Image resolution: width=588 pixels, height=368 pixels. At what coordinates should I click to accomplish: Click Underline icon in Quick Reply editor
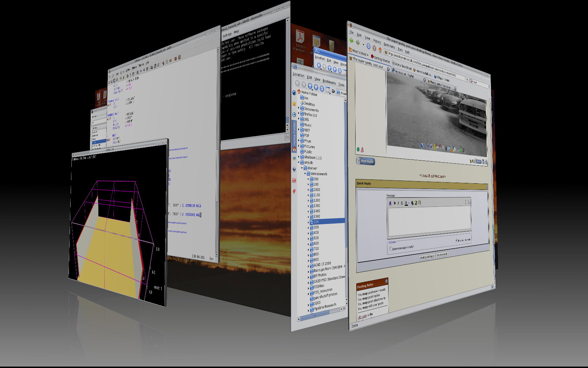point(402,203)
